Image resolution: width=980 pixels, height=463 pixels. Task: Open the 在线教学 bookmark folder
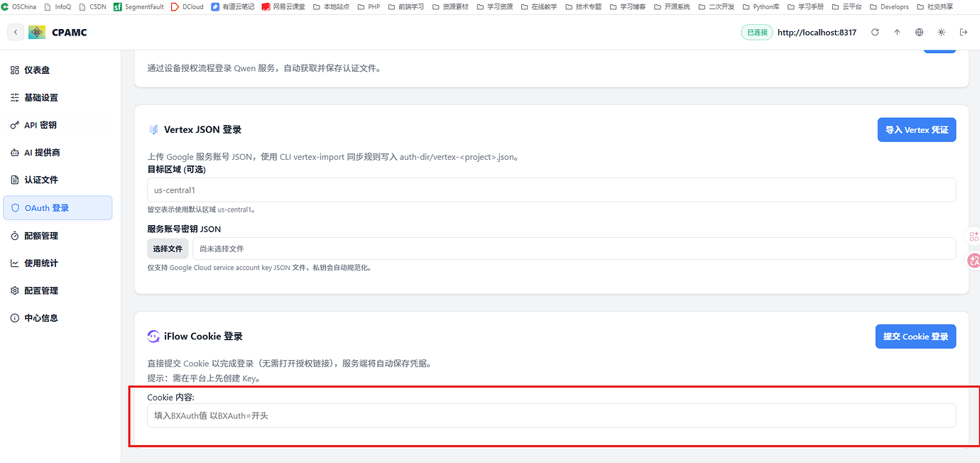[538, 6]
